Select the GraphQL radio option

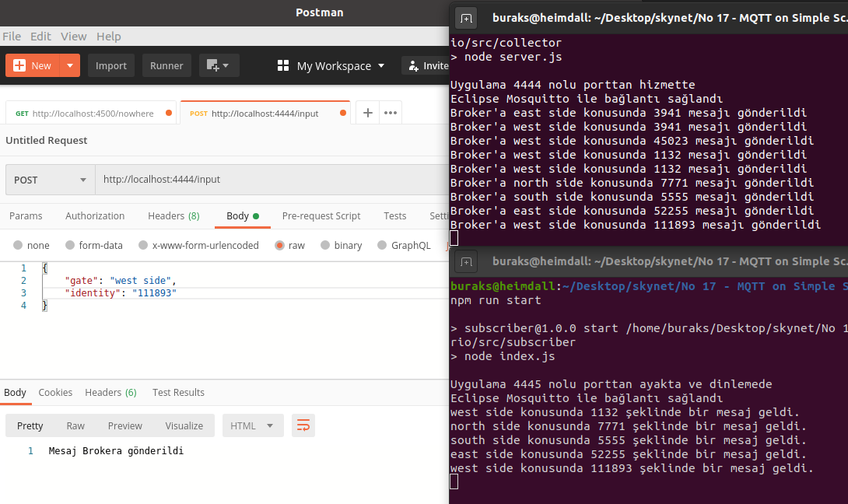pos(382,245)
